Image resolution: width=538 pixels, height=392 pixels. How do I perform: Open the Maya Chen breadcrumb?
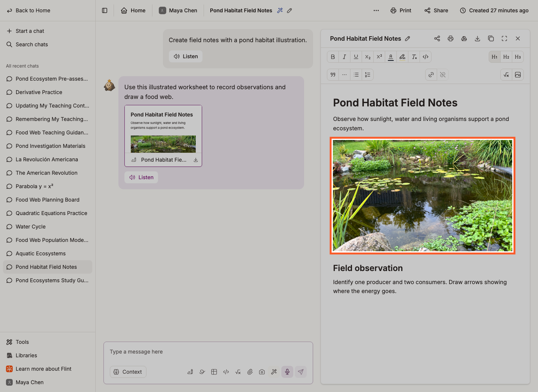(178, 10)
